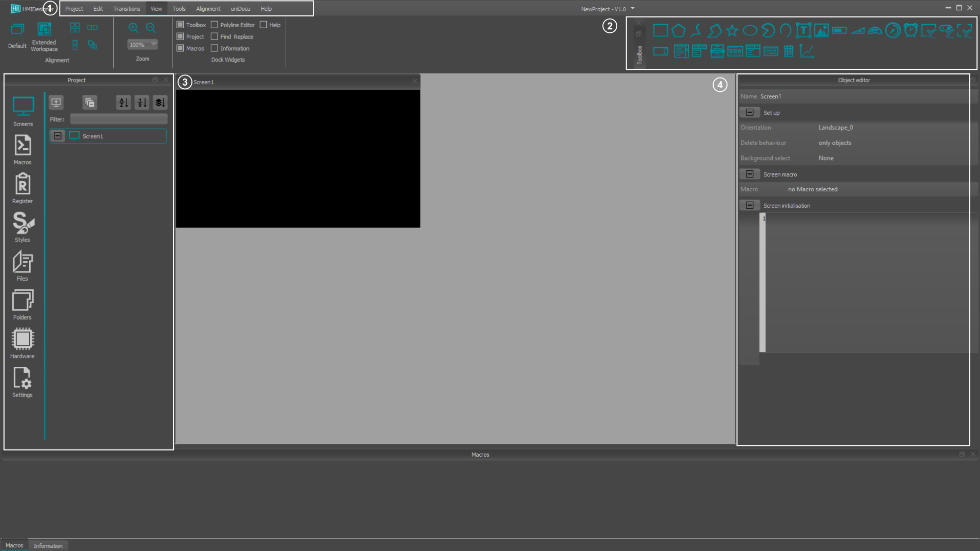Select the line chart object tool
The image size is (980, 551).
(x=807, y=51)
